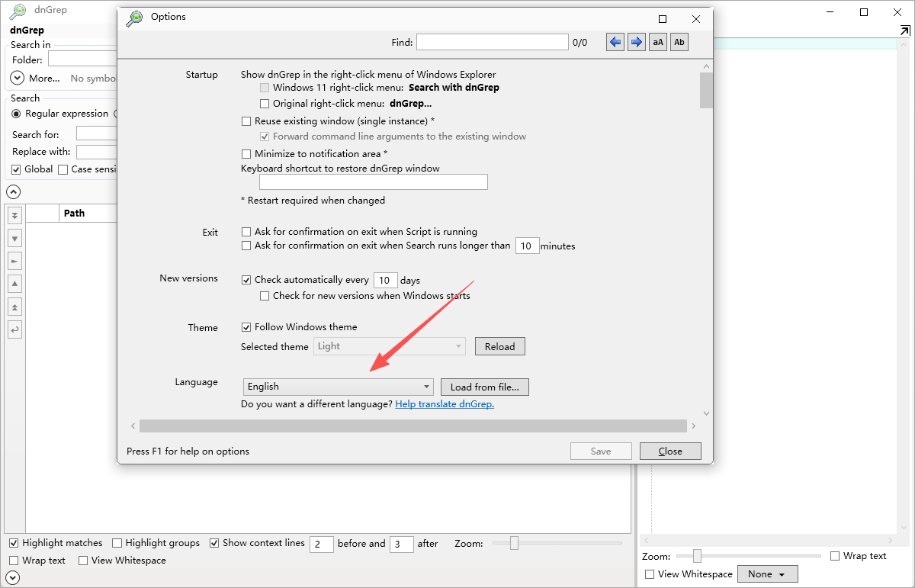Enable Reuse existing window checkbox
The height and width of the screenshot is (588, 915).
[246, 121]
